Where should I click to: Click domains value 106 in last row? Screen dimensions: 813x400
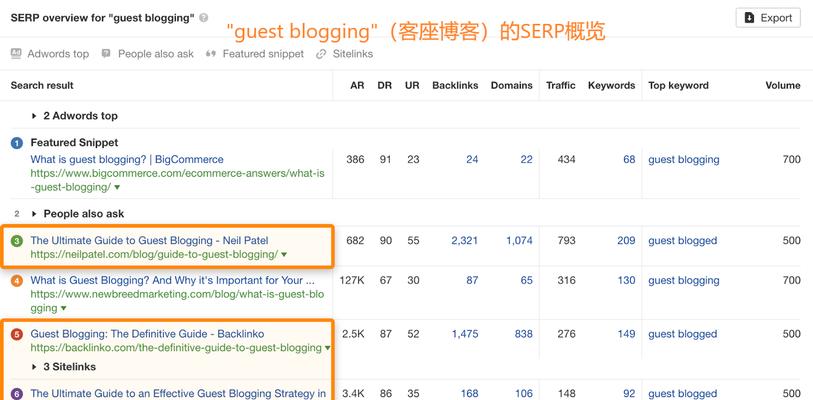tap(524, 394)
